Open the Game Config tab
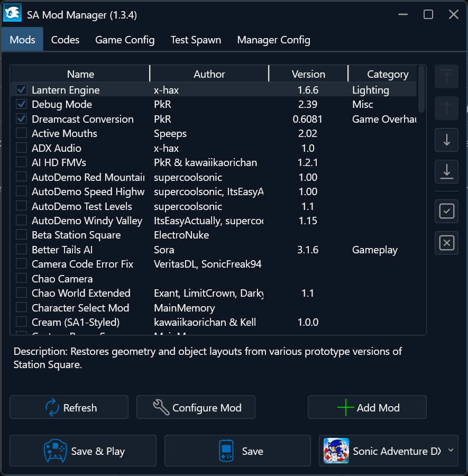Screen dimensions: 468x476 pos(125,40)
